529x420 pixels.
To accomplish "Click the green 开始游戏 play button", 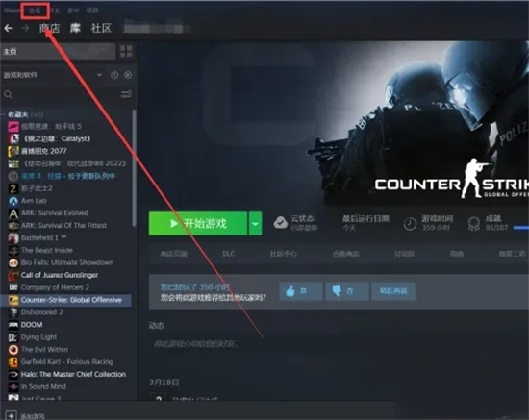I will [198, 224].
